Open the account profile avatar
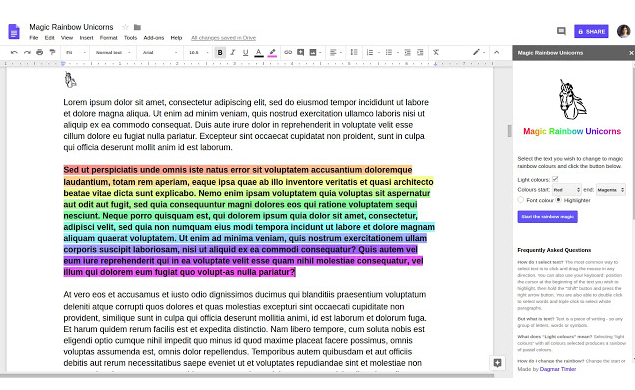The image size is (635, 390). click(624, 31)
